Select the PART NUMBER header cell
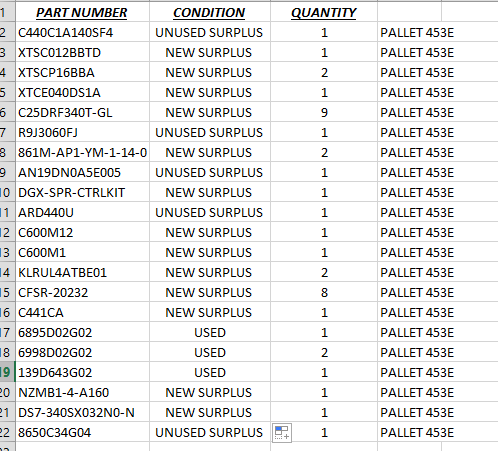Image resolution: width=498 pixels, height=451 pixels. [82, 12]
